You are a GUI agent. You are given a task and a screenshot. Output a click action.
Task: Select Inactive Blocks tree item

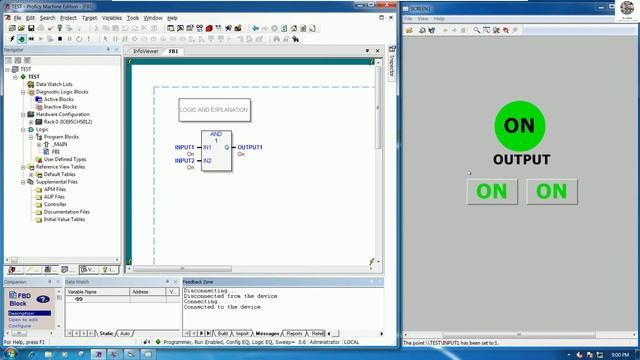60,107
